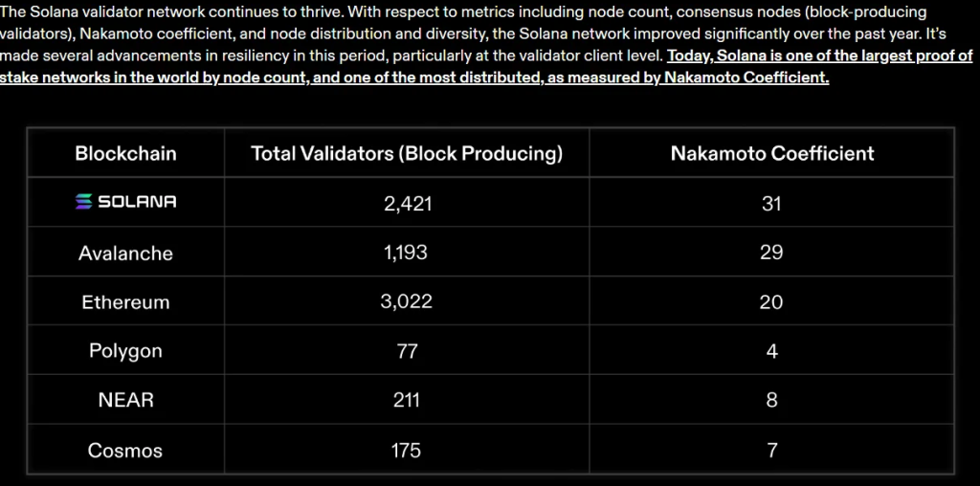Select Ethereum's 3,022 validators value
Viewport: 980px width, 486px height.
click(x=407, y=302)
